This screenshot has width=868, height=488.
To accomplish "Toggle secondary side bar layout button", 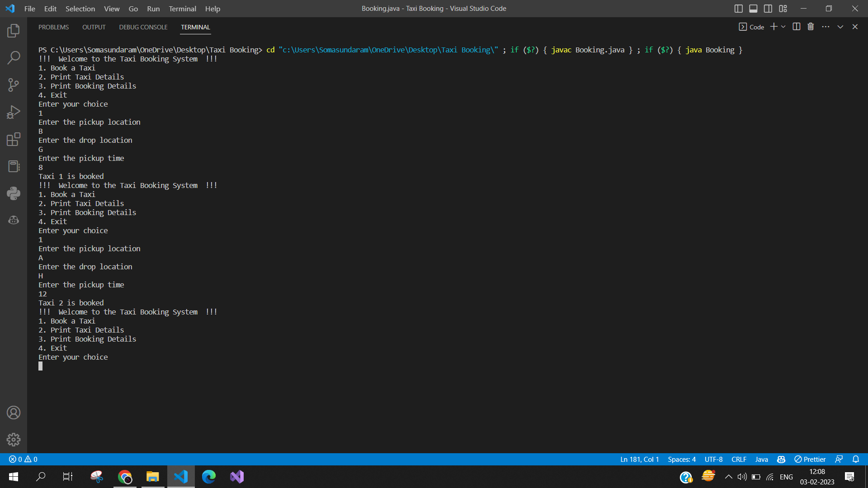I will click(768, 9).
